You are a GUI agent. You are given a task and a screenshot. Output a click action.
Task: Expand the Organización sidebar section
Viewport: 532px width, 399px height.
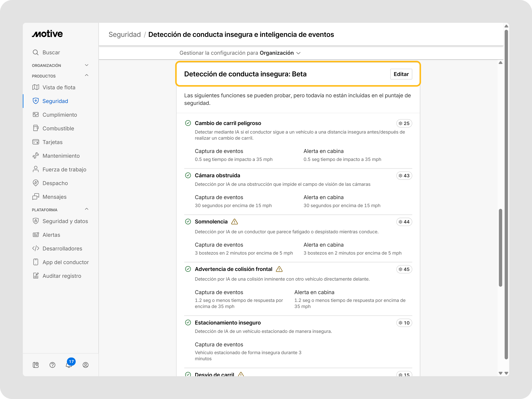click(x=87, y=65)
